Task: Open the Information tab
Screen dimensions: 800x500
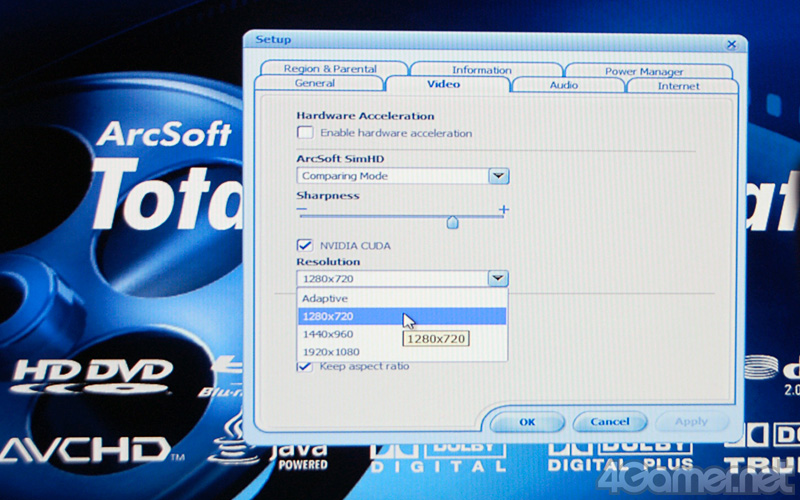Action: (x=486, y=70)
